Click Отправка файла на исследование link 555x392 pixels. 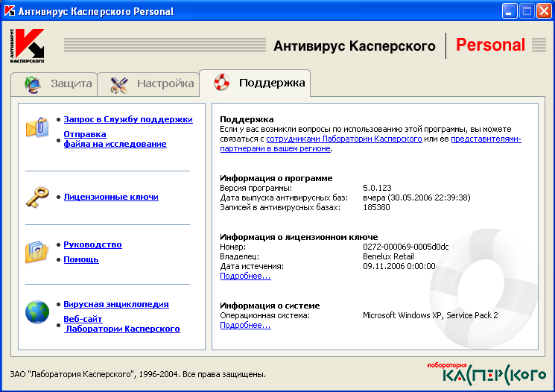point(115,139)
